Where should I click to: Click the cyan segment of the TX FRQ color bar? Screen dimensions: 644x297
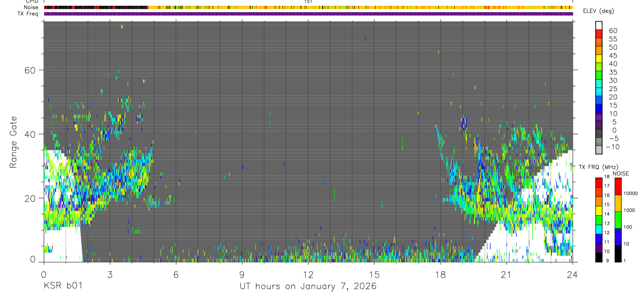coord(599,230)
